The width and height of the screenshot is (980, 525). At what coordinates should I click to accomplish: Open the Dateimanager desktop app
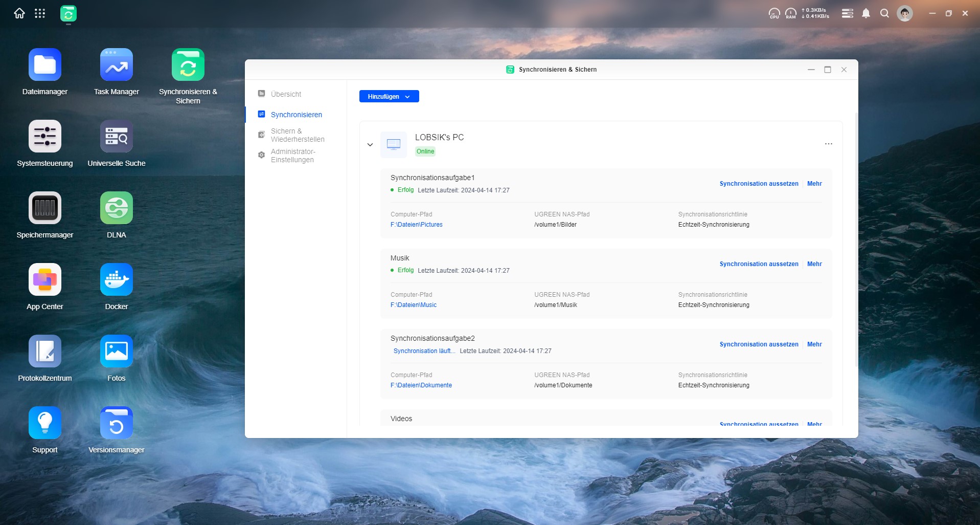(x=45, y=65)
